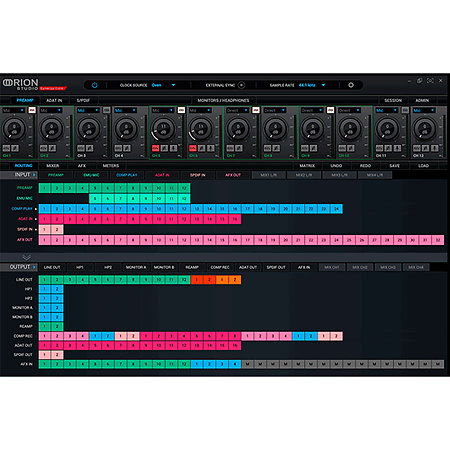
Task: Click the third small icon on CH 5
Action: point(173,148)
